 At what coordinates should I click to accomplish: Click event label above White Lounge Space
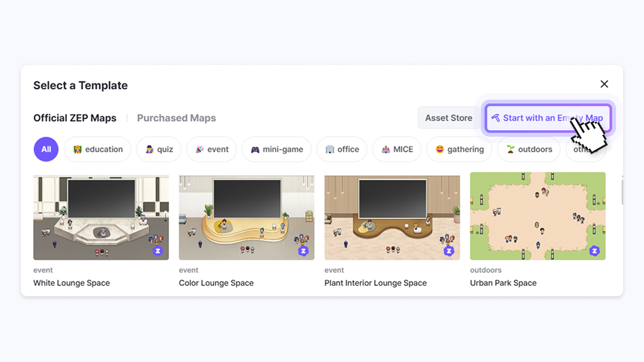point(43,270)
